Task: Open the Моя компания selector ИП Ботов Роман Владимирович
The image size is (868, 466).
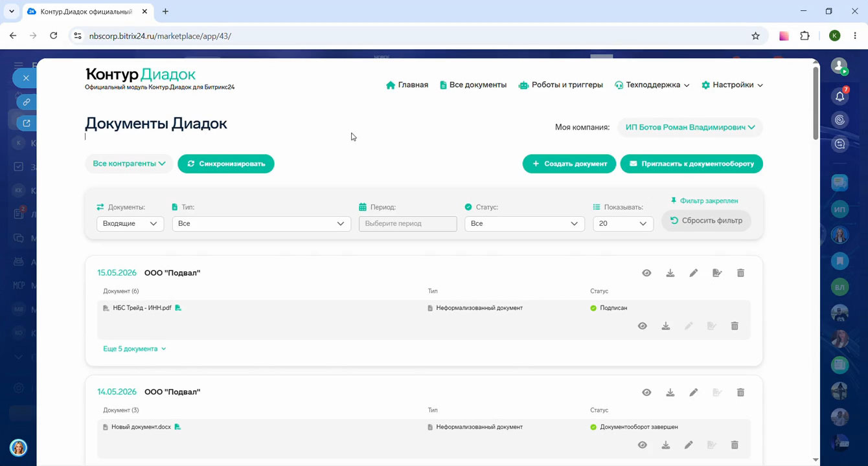Action: pyautogui.click(x=690, y=128)
